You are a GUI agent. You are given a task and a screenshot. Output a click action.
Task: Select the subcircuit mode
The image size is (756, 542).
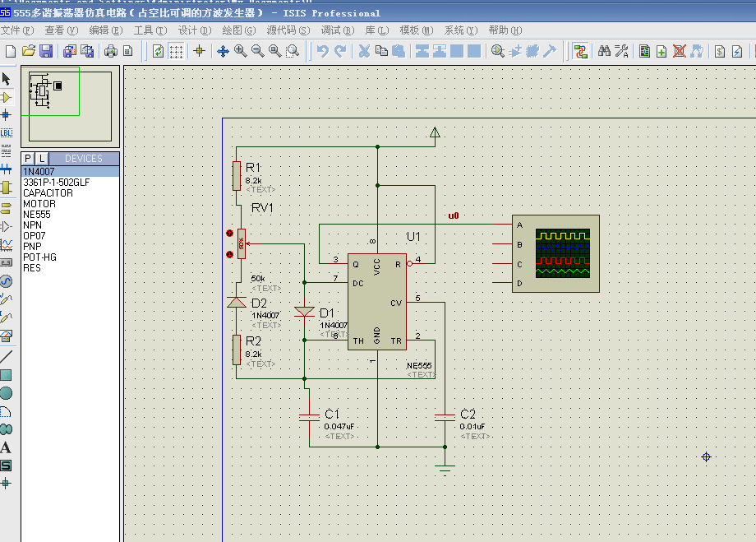(7, 188)
